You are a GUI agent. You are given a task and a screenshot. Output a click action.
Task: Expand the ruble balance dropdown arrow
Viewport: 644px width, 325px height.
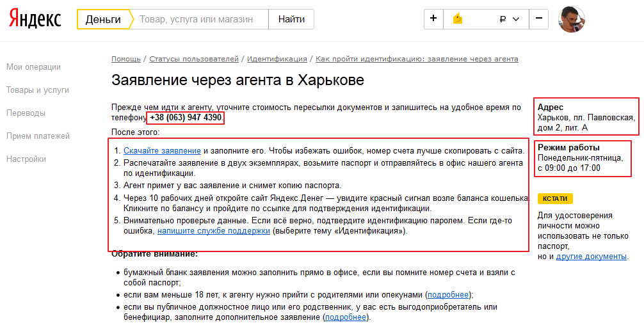516,19
